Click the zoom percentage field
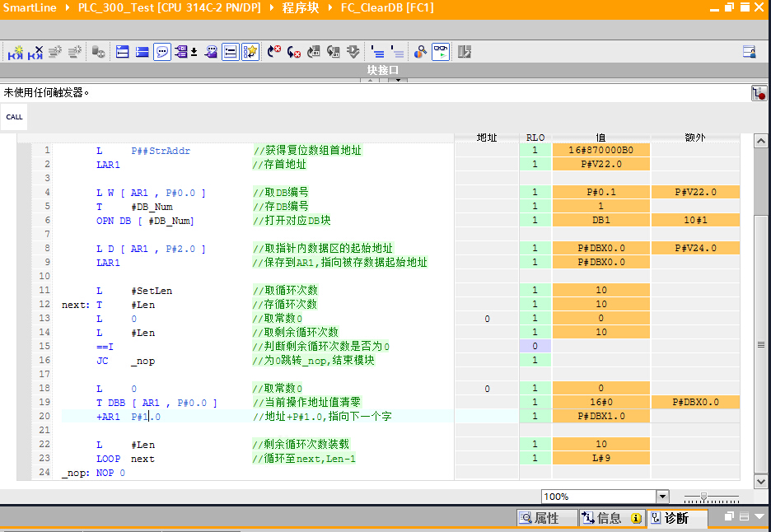The width and height of the screenshot is (771, 532). click(x=599, y=497)
